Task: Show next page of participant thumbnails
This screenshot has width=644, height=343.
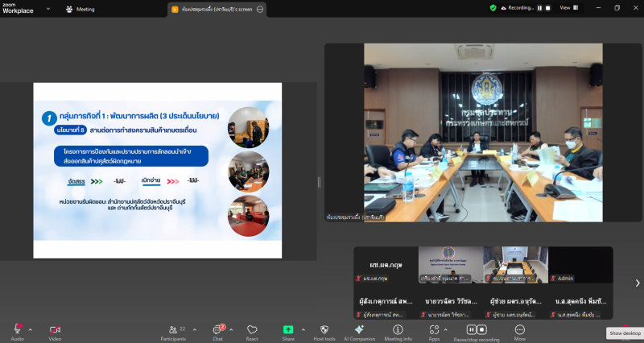Action: tap(638, 283)
